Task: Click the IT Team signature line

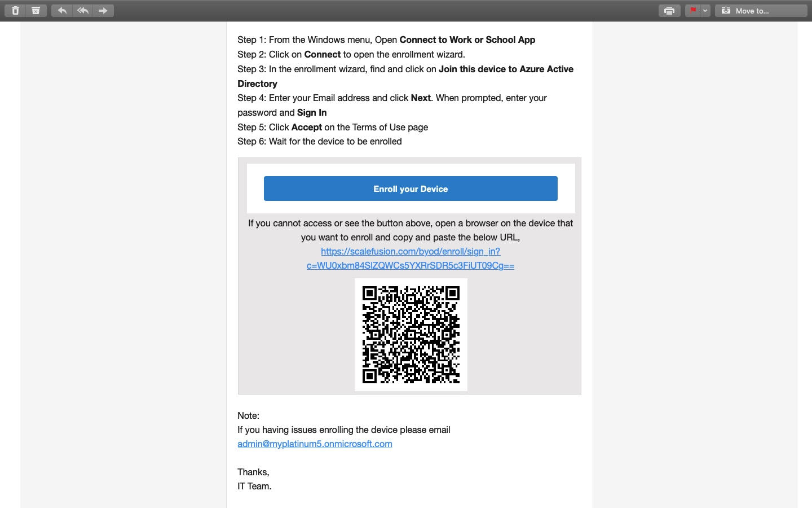Action: (x=254, y=486)
